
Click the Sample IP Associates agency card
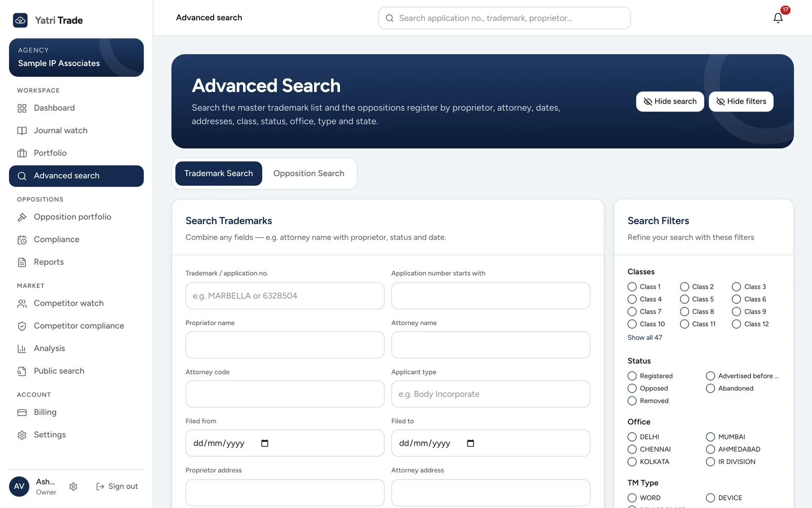[x=76, y=57]
